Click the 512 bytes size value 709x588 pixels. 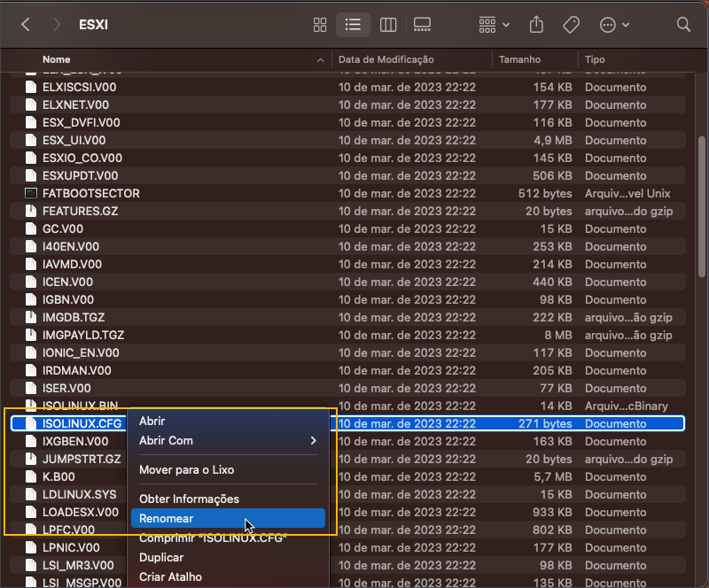[545, 193]
